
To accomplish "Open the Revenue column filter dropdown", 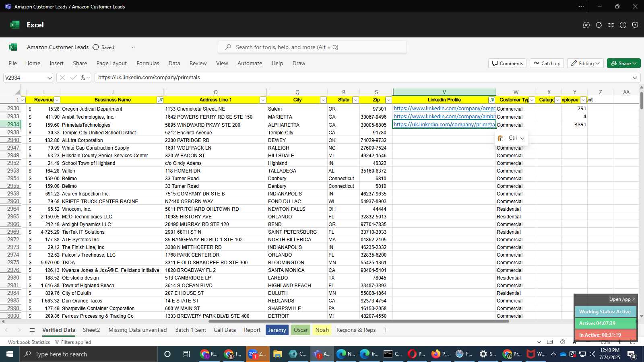I will (x=57, y=100).
